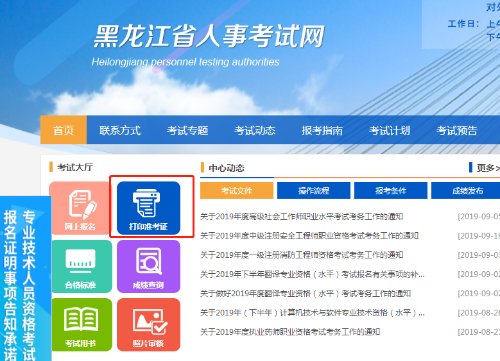
Task: Click 报考指南 in the navigation bar
Action: 322,130
